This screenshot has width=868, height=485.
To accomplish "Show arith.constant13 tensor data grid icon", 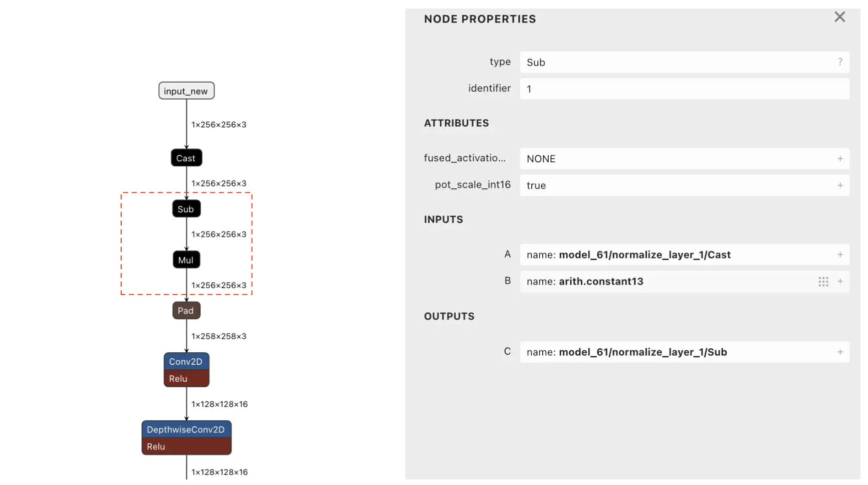I will pyautogui.click(x=823, y=282).
